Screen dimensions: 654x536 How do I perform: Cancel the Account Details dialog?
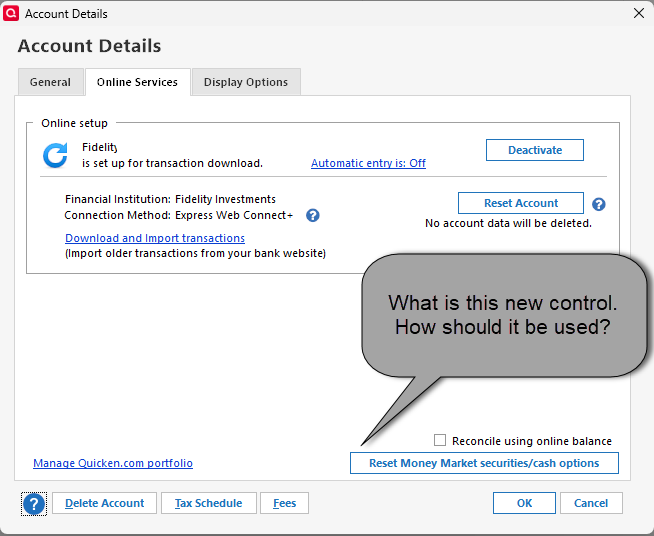pyautogui.click(x=591, y=503)
